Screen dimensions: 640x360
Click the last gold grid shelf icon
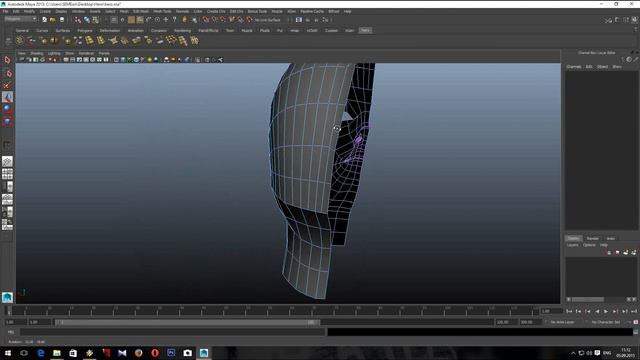tap(194, 40)
